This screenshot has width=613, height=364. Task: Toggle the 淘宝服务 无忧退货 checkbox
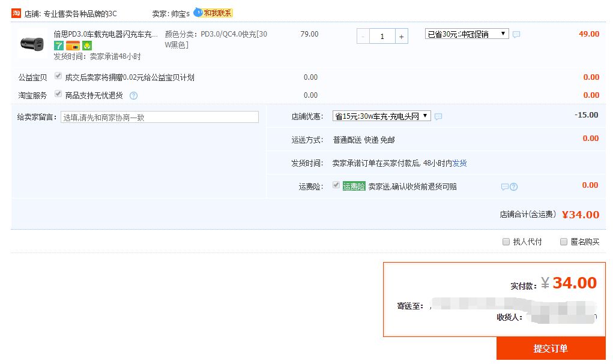(58, 94)
